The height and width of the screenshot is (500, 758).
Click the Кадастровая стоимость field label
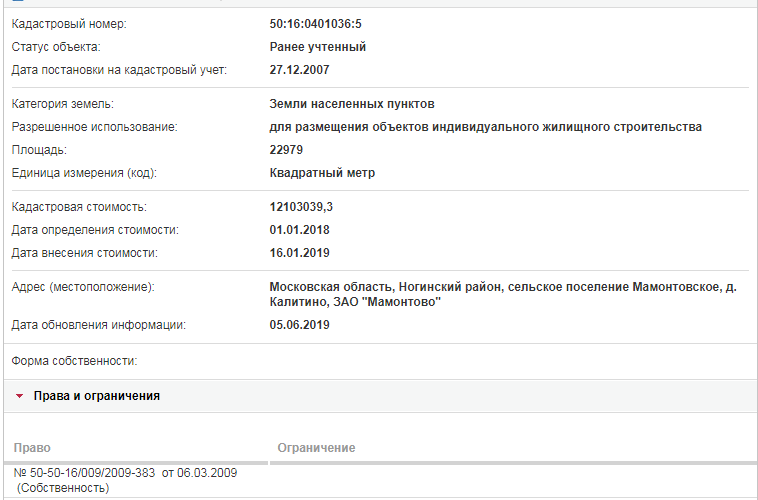tap(79, 207)
